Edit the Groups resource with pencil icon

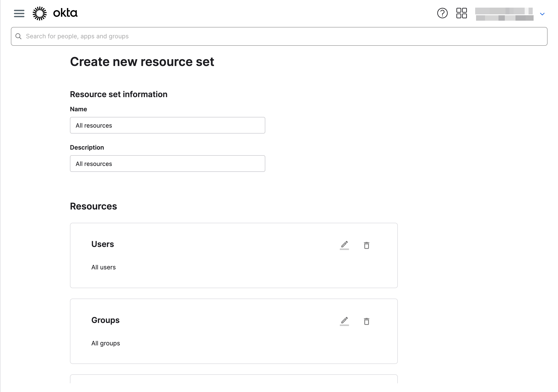[344, 321]
